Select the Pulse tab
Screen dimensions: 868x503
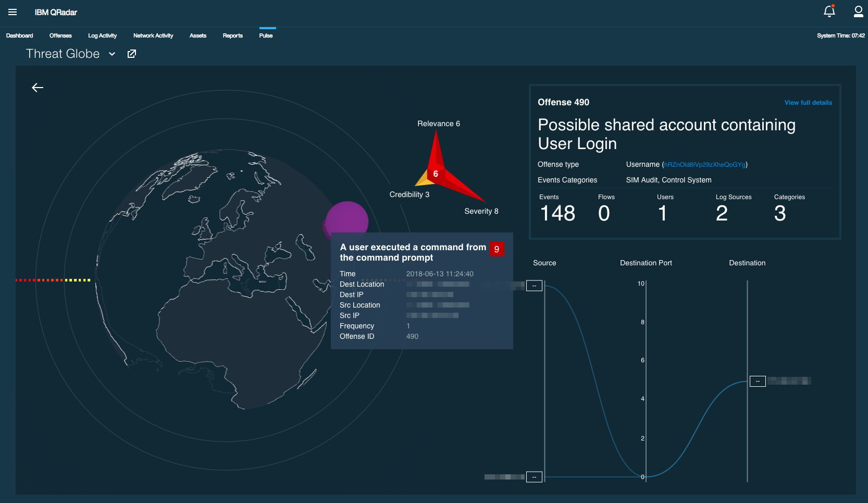[266, 35]
